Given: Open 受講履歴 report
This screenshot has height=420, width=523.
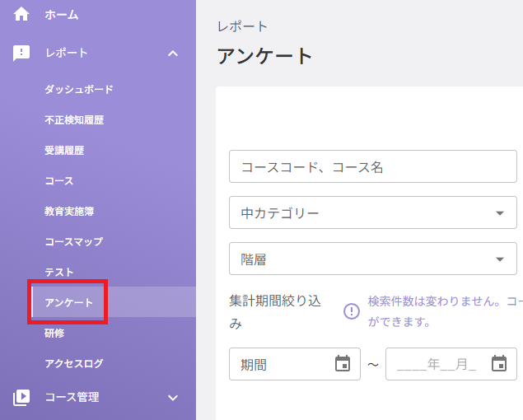Looking at the screenshot, I should pyautogui.click(x=64, y=151).
